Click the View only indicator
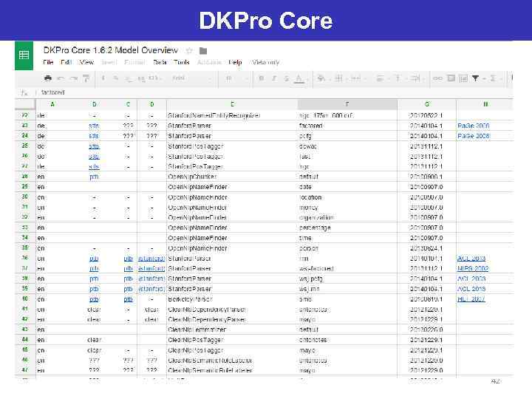The width and height of the screenshot is (532, 399). (x=266, y=62)
